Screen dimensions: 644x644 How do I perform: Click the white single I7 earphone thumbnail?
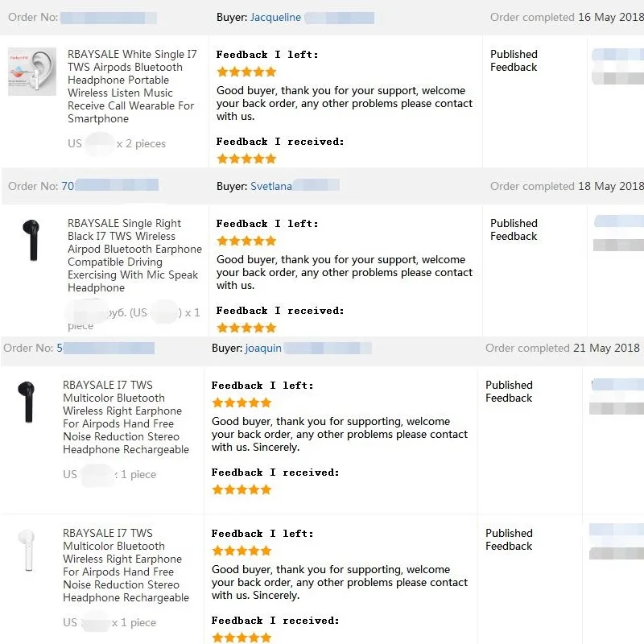[32, 72]
